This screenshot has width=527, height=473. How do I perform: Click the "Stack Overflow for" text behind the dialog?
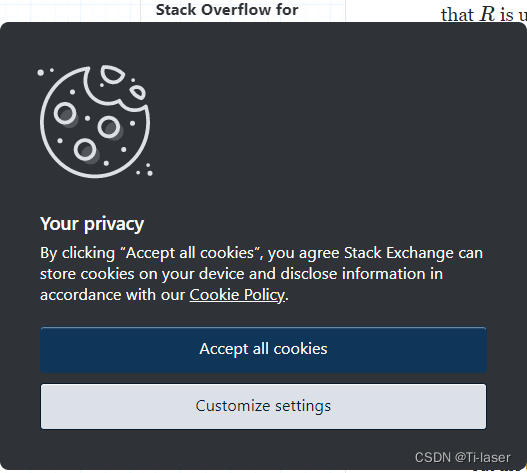click(x=227, y=10)
